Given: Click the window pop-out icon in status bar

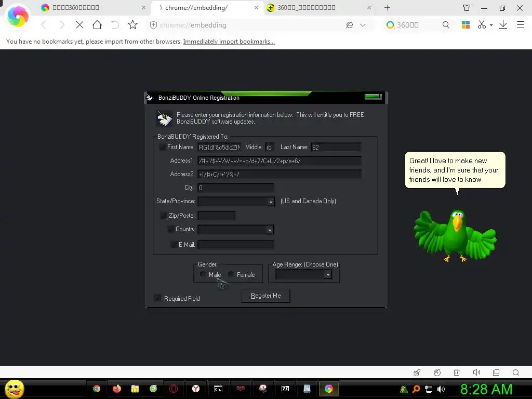Looking at the screenshot, I should click(x=496, y=373).
